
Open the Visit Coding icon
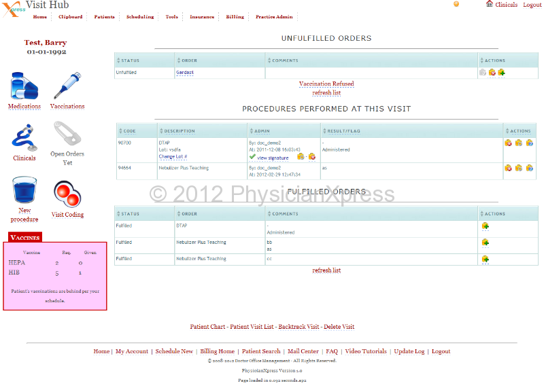[x=67, y=194]
